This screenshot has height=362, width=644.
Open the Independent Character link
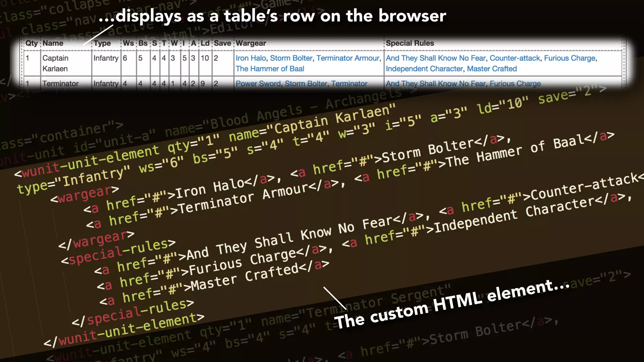pyautogui.click(x=424, y=69)
